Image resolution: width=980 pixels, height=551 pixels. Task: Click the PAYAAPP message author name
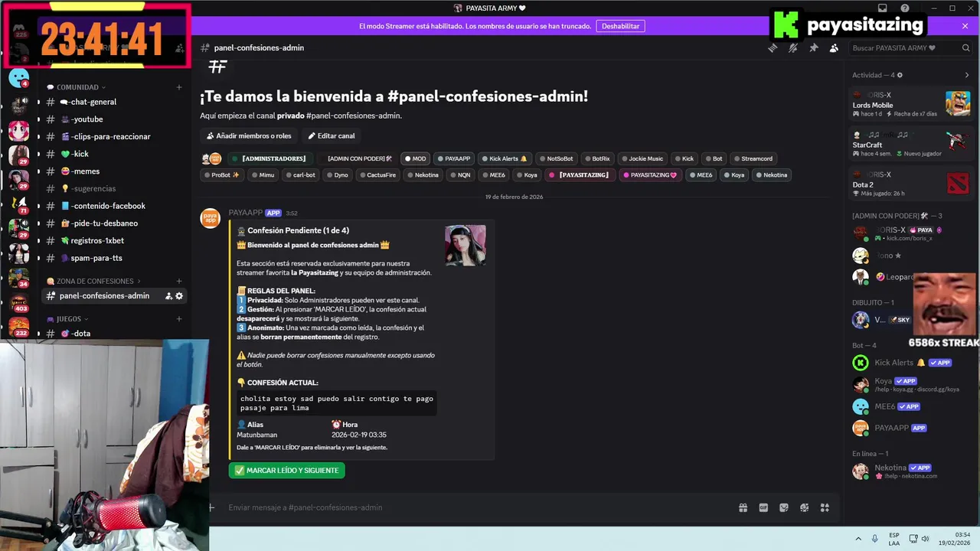pyautogui.click(x=246, y=213)
